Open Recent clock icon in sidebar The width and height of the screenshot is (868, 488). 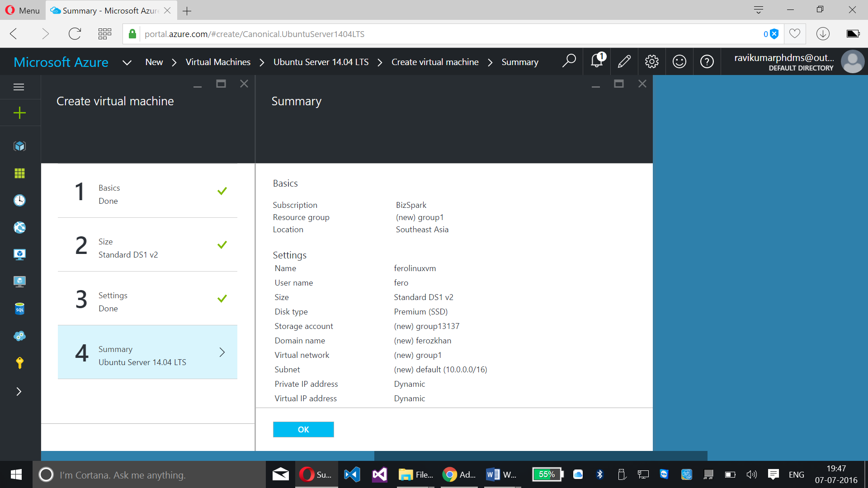point(19,200)
